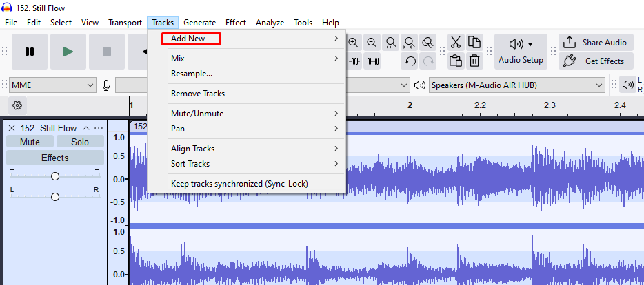Click the Zoom Toggle icon
The height and width of the screenshot is (285, 644).
428,42
